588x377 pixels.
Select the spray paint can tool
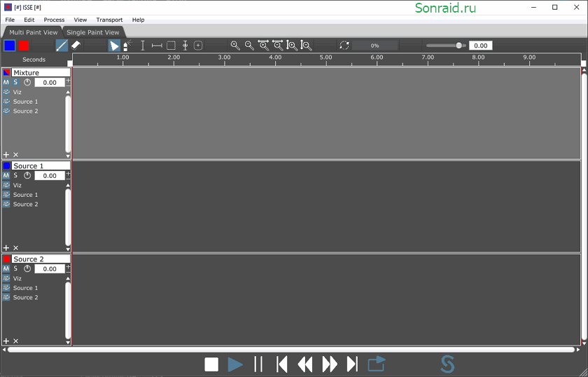tap(127, 46)
